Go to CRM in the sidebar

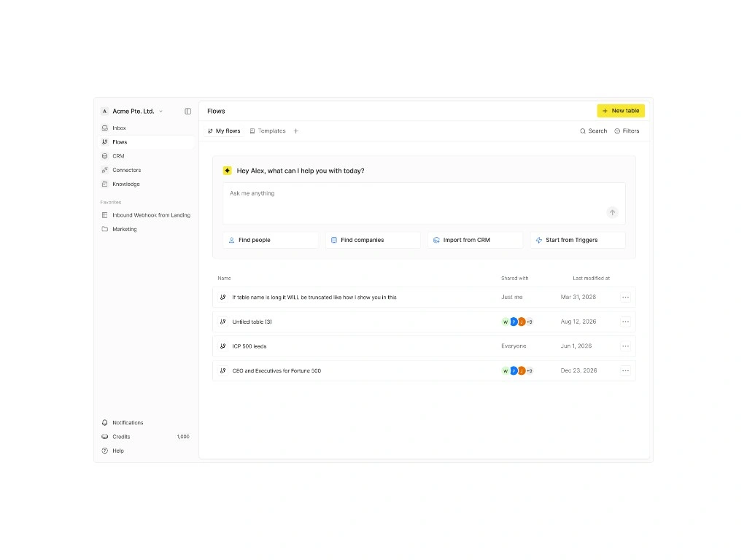[x=146, y=156]
